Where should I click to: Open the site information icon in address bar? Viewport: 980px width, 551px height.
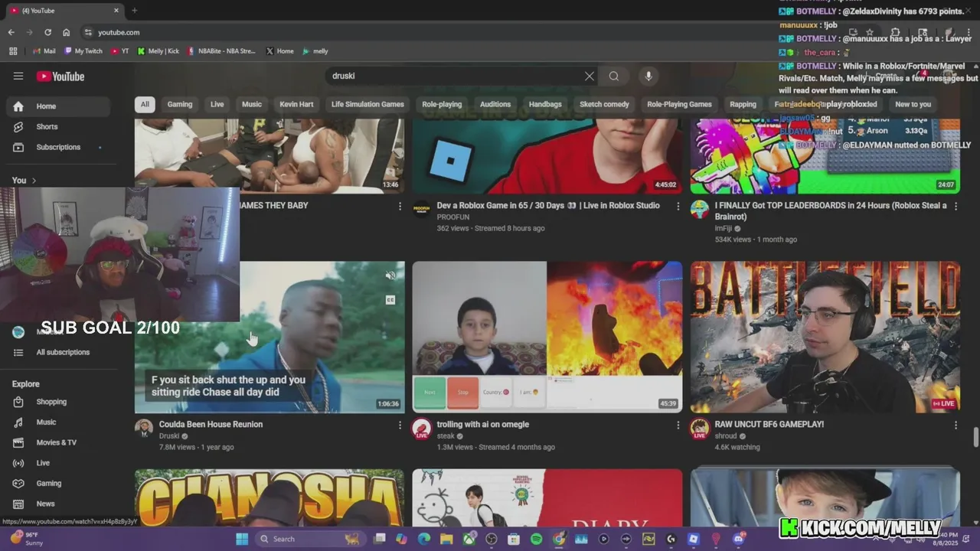[x=88, y=32]
